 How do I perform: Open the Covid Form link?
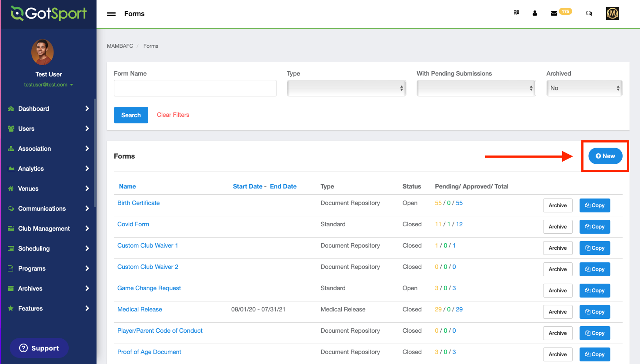133,224
